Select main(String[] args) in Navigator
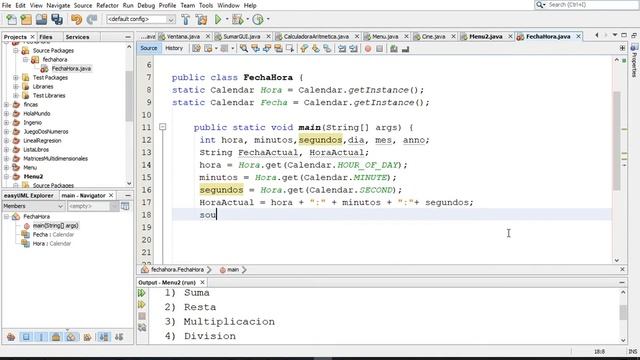The height and width of the screenshot is (360, 640). (x=56, y=225)
